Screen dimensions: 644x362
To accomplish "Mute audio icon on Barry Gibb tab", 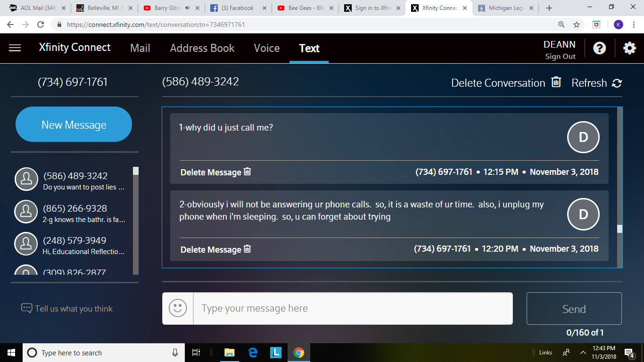I will (188, 8).
